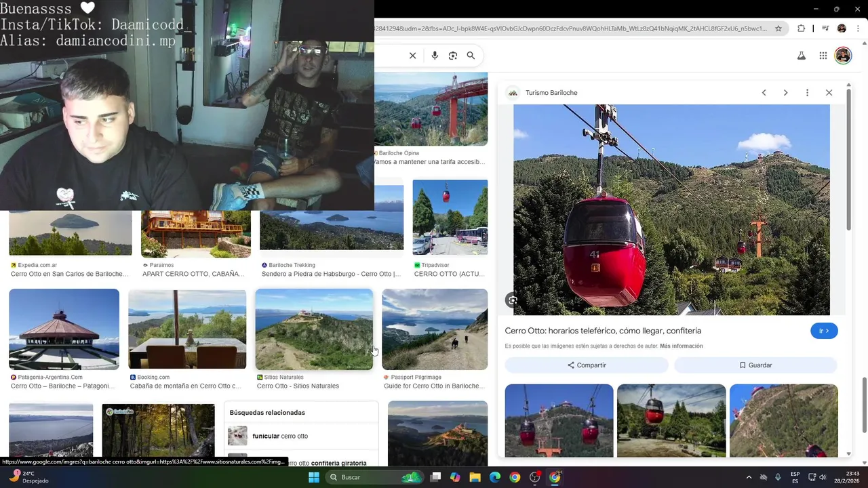Open the Windows Start menu

313,477
